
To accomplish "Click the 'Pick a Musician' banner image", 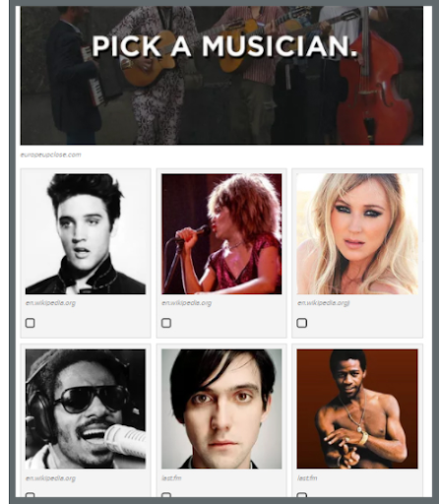I will pyautogui.click(x=221, y=76).
